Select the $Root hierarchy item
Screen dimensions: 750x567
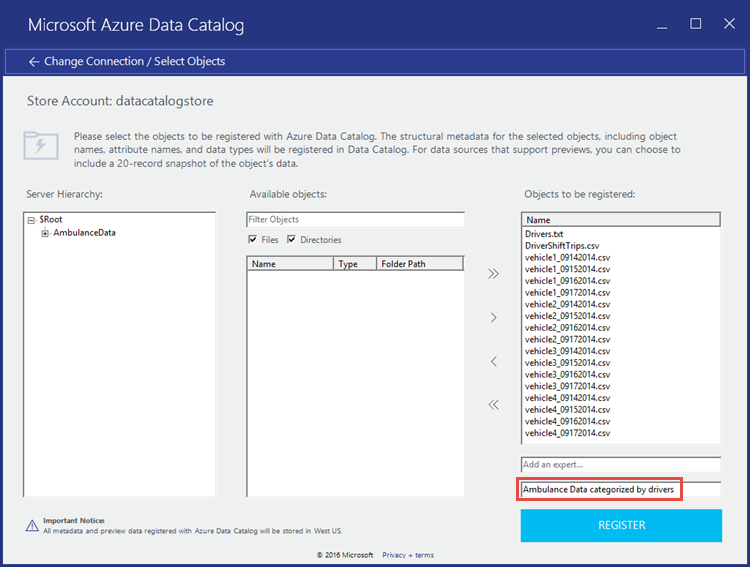(51, 220)
